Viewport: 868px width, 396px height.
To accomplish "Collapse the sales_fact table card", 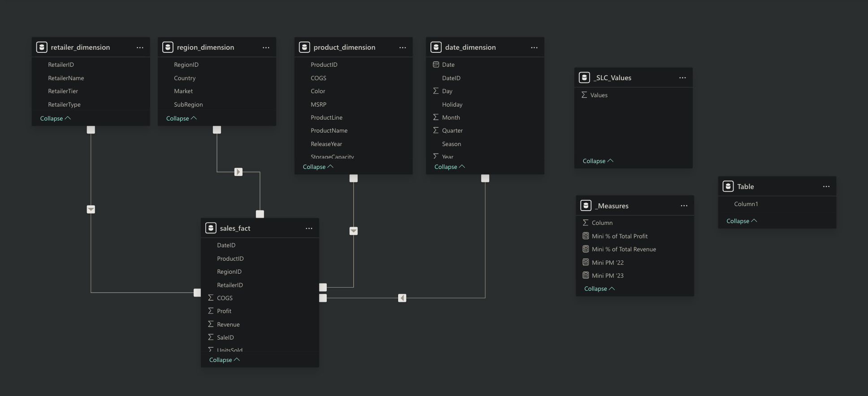I will (x=224, y=360).
